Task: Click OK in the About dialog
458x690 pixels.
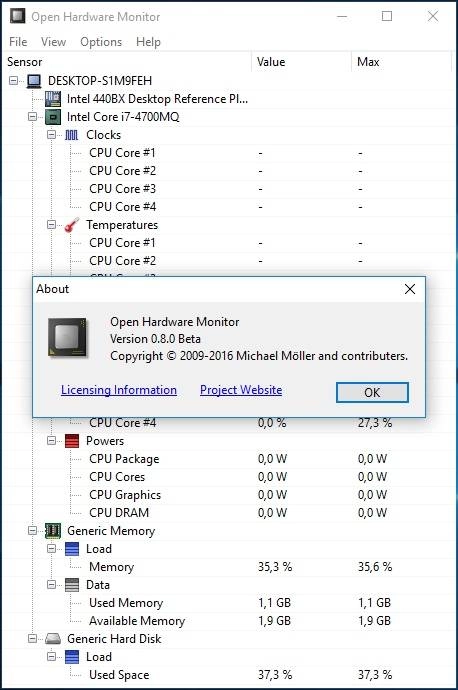Action: [x=372, y=393]
